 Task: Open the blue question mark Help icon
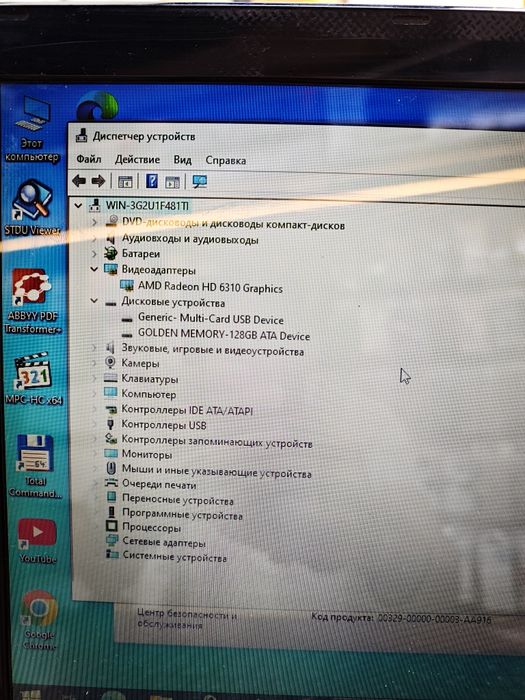pos(152,181)
